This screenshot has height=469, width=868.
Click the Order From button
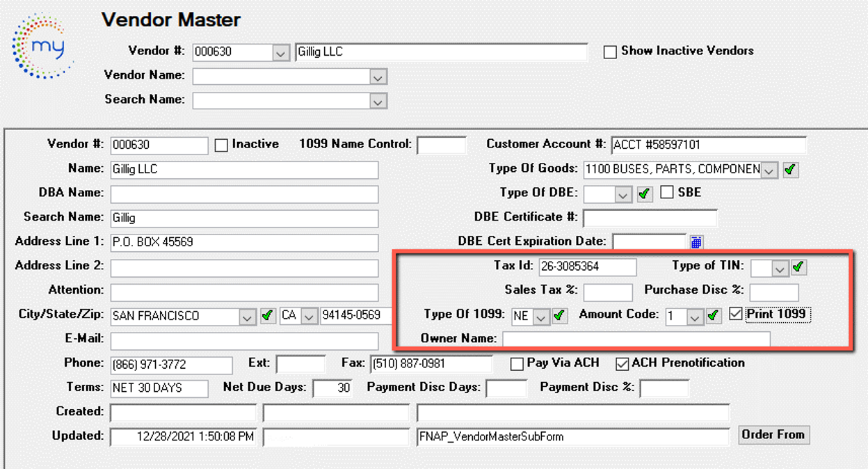click(x=773, y=435)
